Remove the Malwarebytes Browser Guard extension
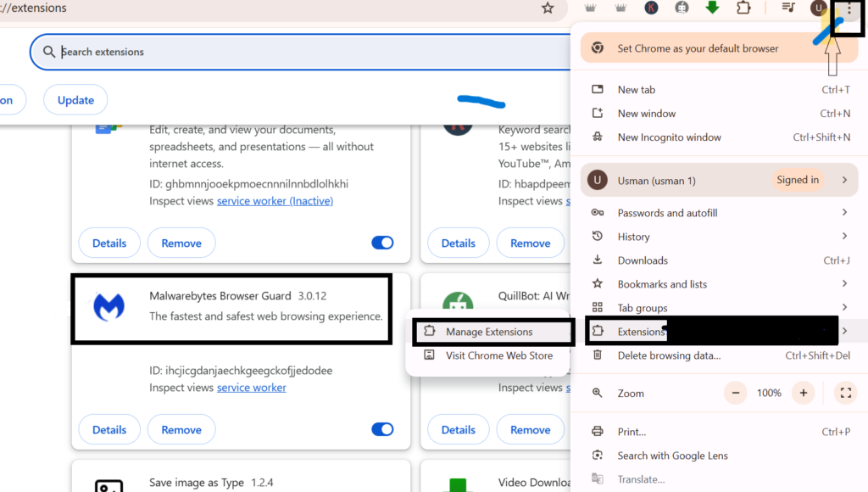The height and width of the screenshot is (492, 868). 181,429
